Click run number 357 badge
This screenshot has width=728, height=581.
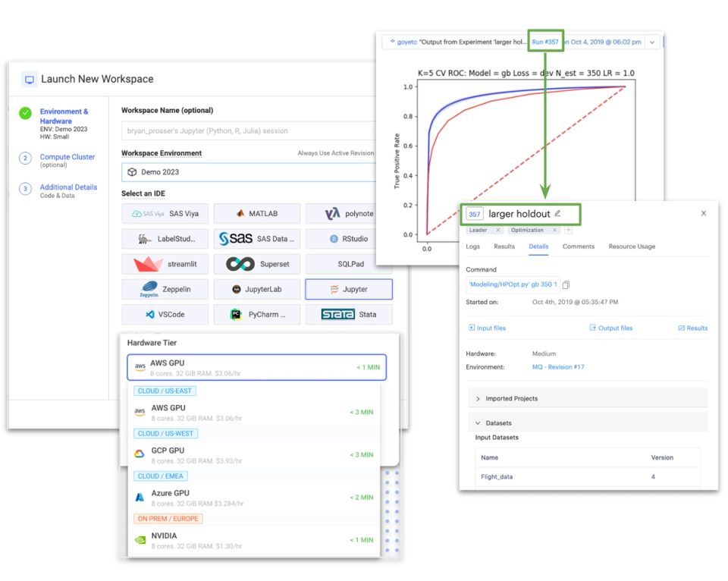point(475,214)
